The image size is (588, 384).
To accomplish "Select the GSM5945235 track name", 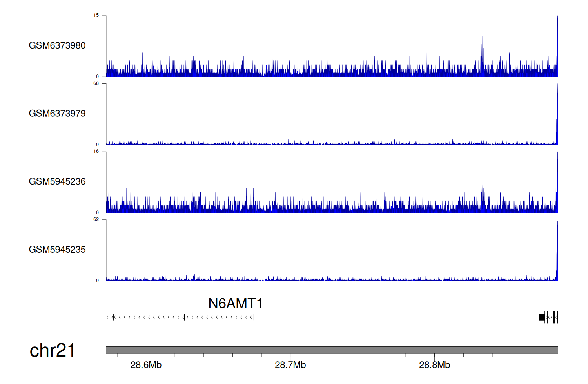I will pyautogui.click(x=57, y=250).
